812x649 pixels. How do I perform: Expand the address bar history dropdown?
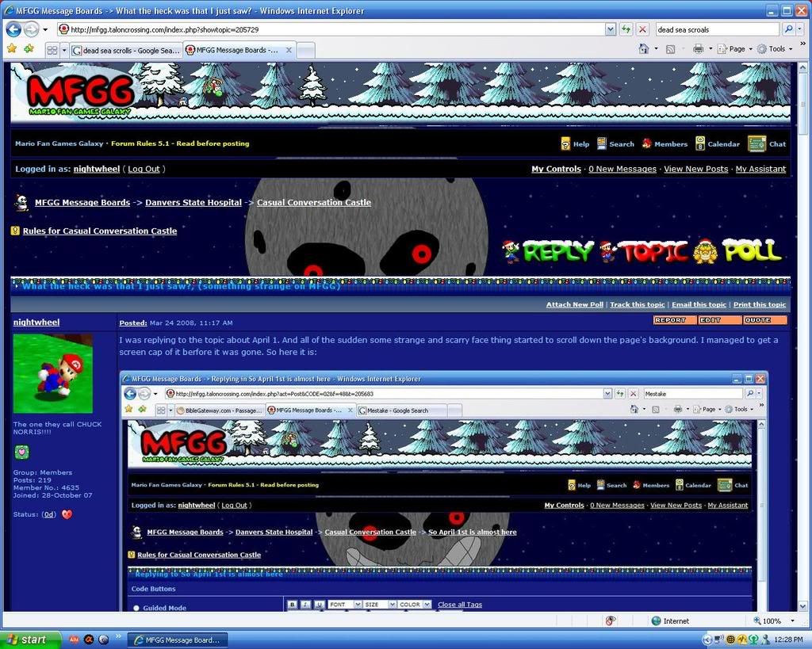pyautogui.click(x=609, y=29)
